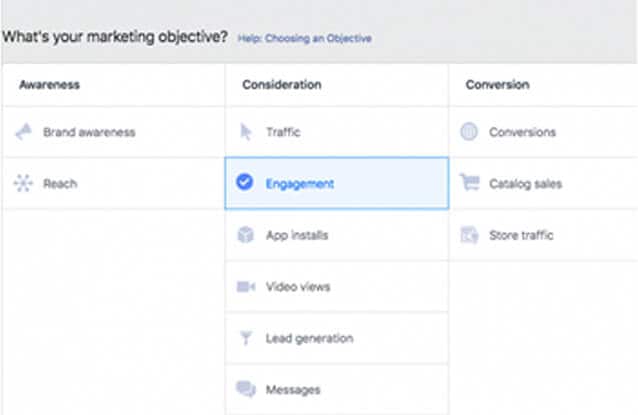Click the Catalog sales cart icon
Image resolution: width=638 pixels, height=415 pixels.
(469, 184)
